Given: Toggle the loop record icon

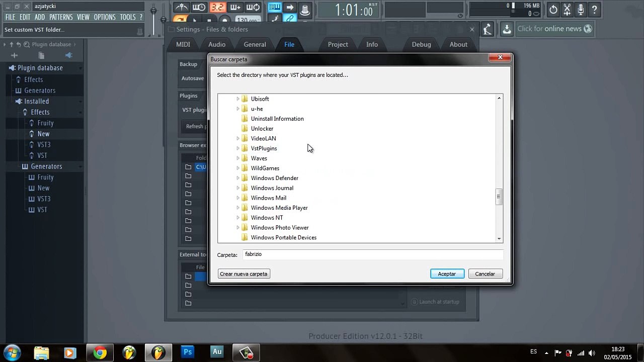Looking at the screenshot, I should point(254,8).
